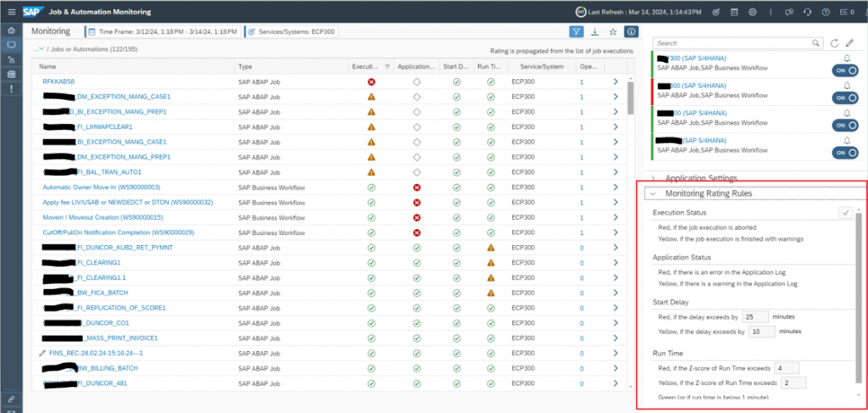Open Apply fee LIV/USAB workflow link
The image size is (868, 413).
coord(127,202)
